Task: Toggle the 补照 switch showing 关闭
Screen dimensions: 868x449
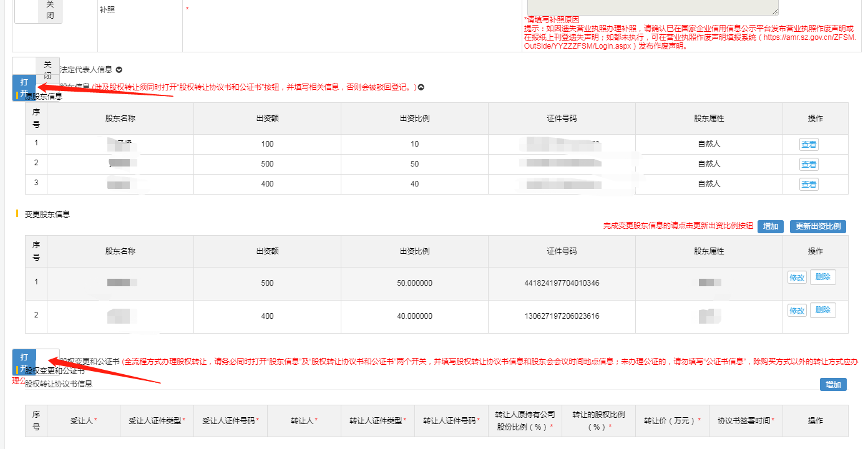Action: (x=38, y=11)
